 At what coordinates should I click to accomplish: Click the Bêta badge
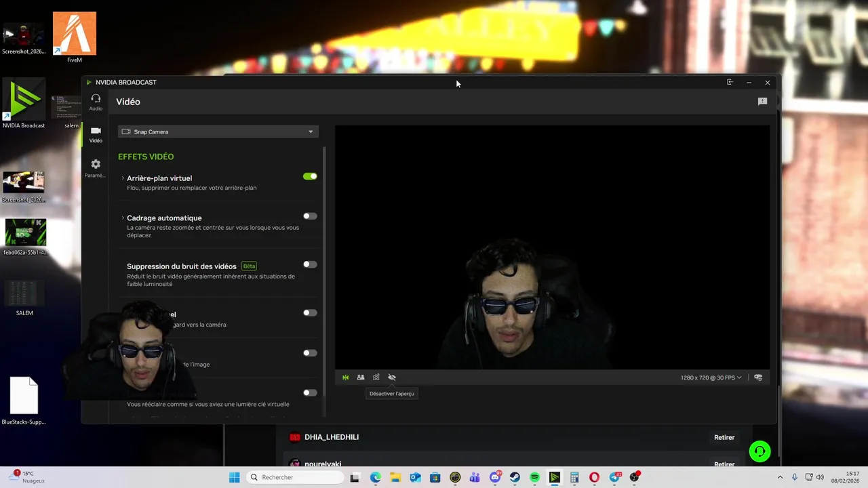pos(249,266)
